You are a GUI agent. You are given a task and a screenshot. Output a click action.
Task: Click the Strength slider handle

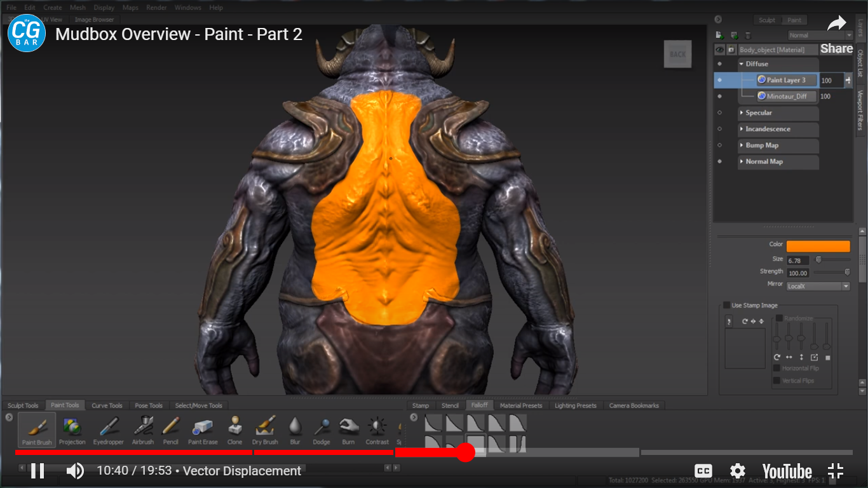847,272
